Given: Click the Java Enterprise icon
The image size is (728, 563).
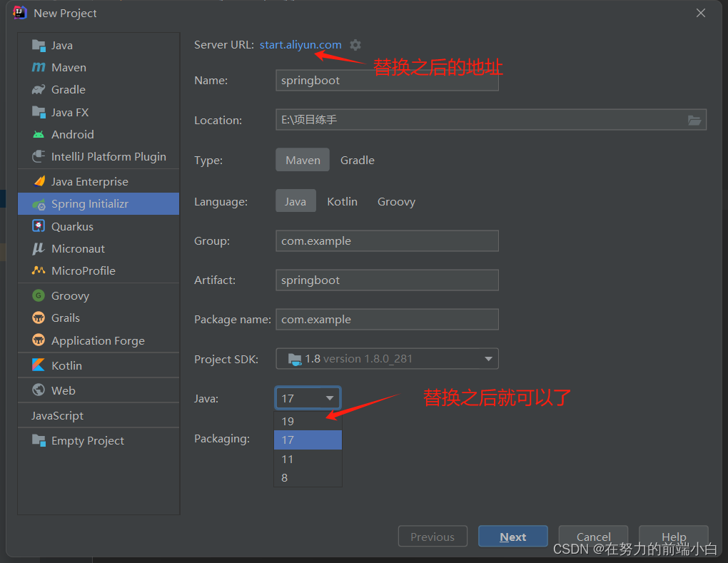Looking at the screenshot, I should [39, 181].
